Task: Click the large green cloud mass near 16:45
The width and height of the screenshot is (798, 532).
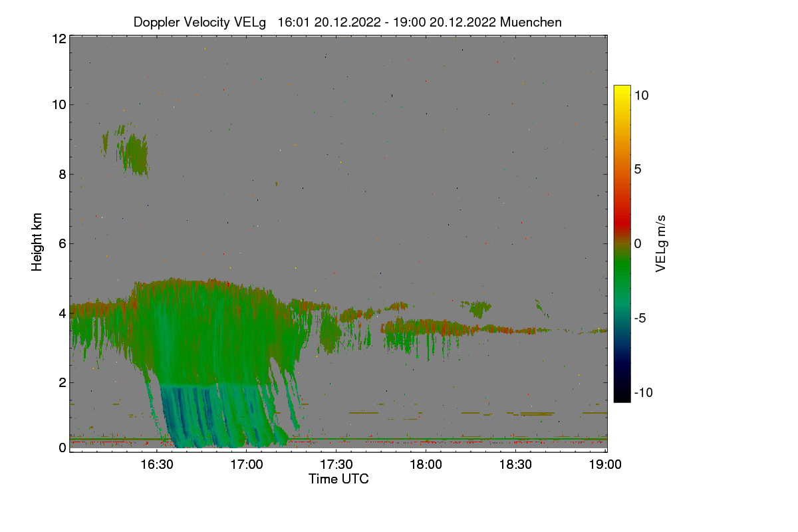Action: coord(213,332)
